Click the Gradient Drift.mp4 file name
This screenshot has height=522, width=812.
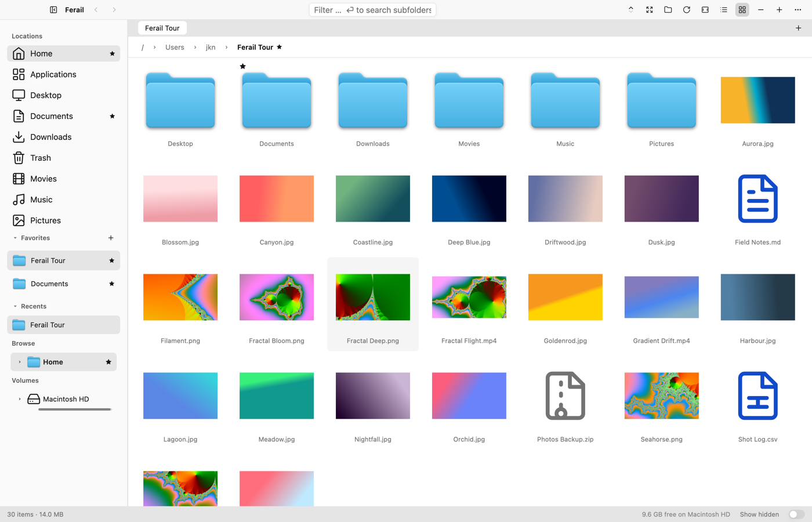[662, 341]
